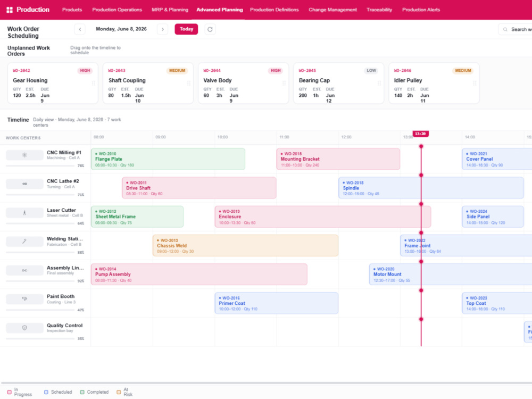Open the WO-2019 Enclosure block
The image size is (532, 399).
pyautogui.click(x=323, y=217)
